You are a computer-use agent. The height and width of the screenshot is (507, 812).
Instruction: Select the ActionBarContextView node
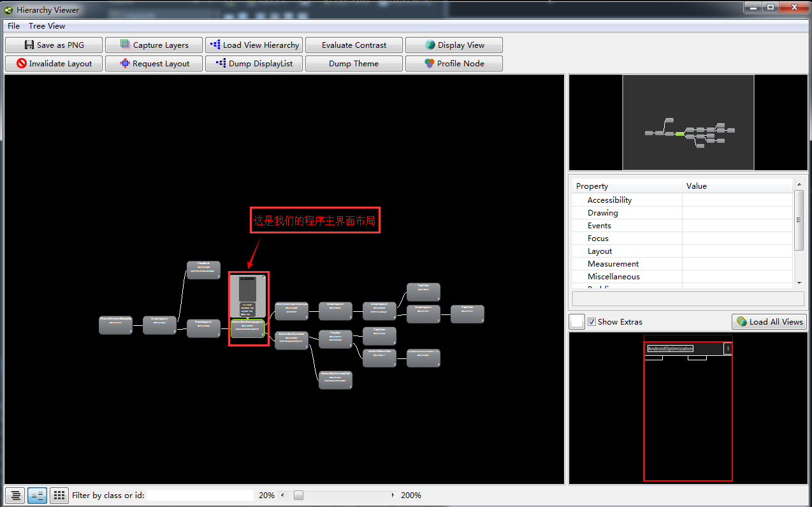pos(335,380)
